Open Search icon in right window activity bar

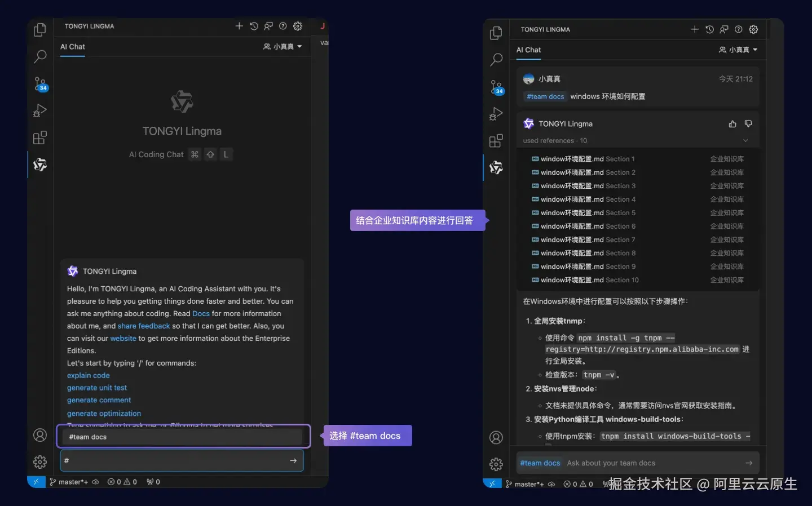[x=496, y=60]
